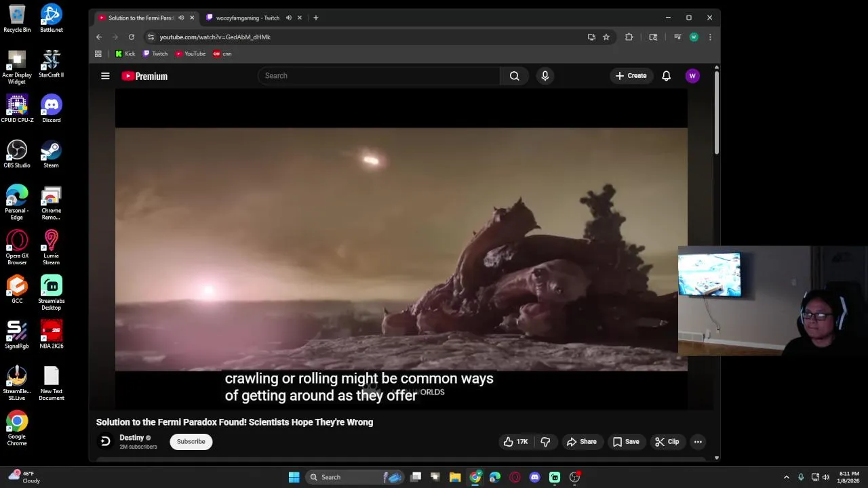Share this video
868x488 pixels.
(x=581, y=442)
